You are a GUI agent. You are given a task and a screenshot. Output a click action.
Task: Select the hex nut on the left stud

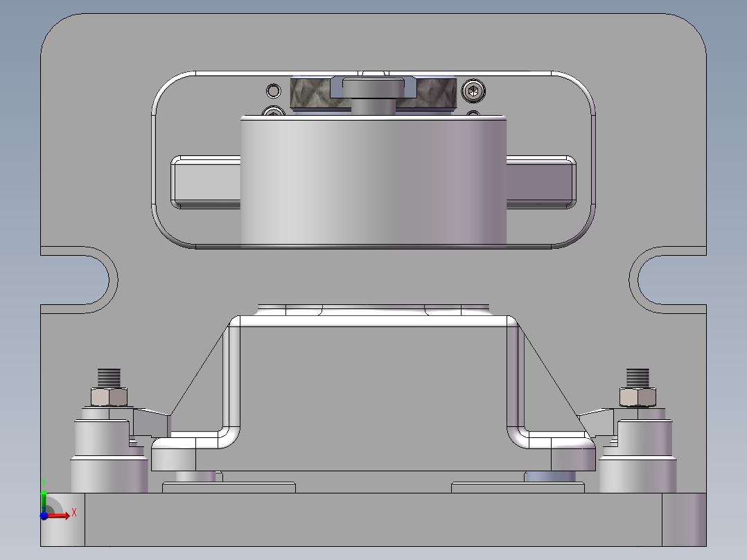109,397
